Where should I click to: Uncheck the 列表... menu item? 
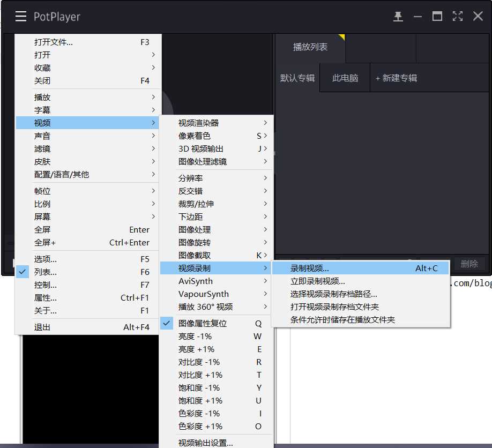pos(87,272)
